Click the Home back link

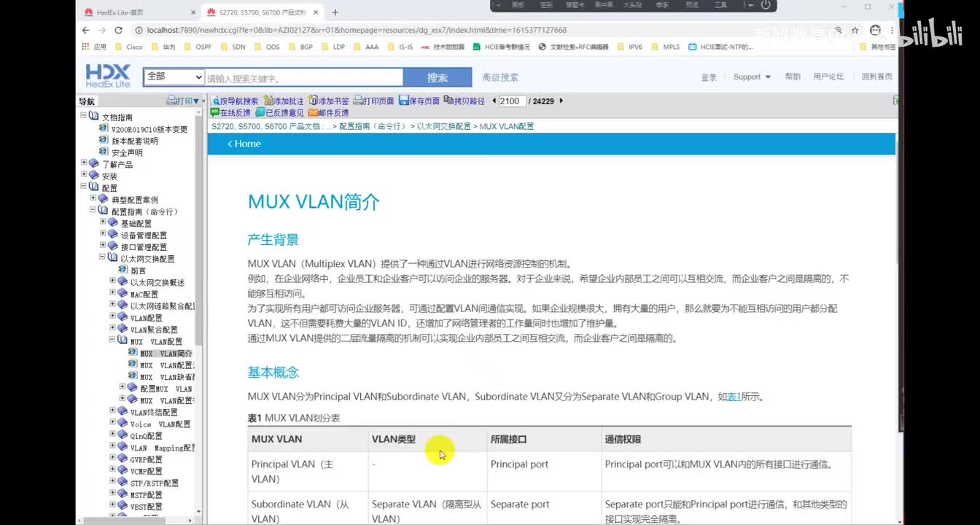[x=244, y=144]
